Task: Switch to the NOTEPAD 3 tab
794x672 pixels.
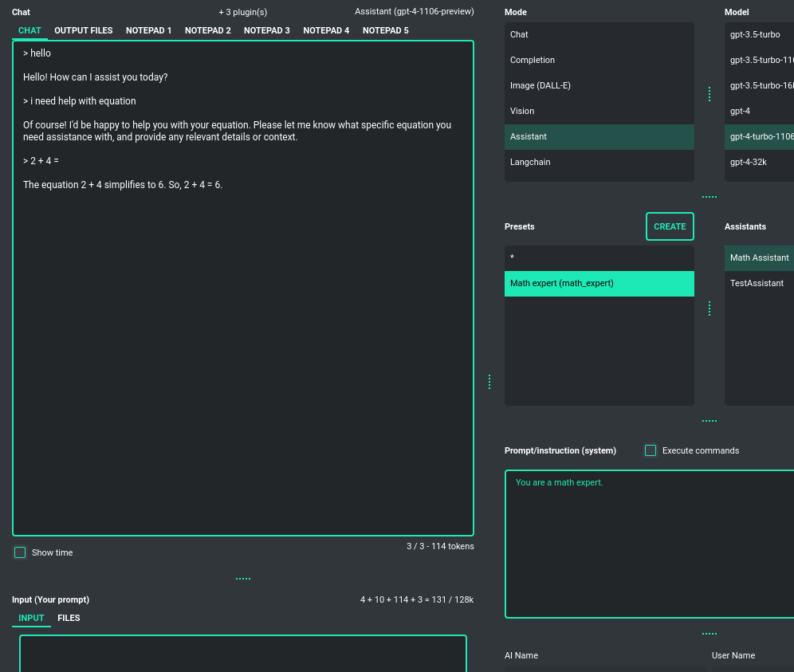Action: [x=267, y=30]
